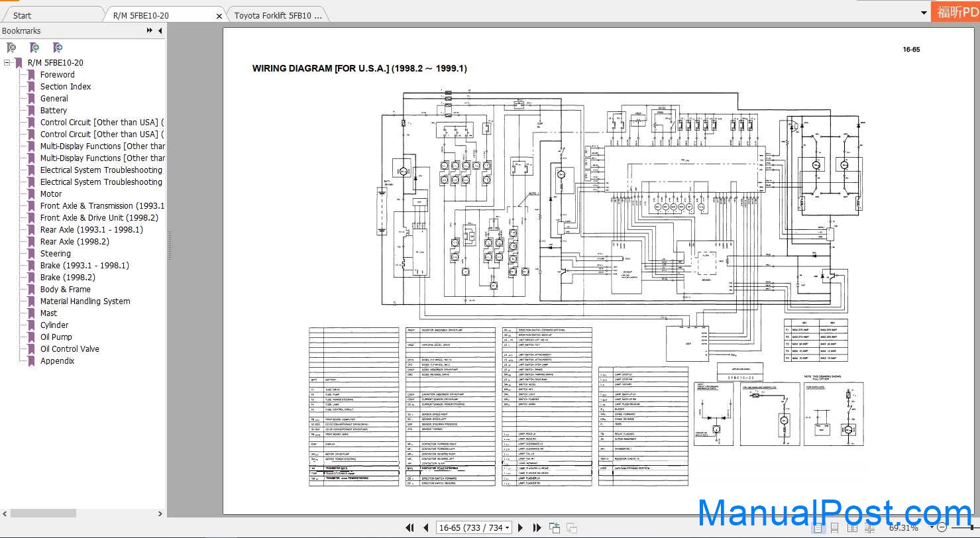Click the add new bookmark icon
The image size is (980, 538).
(x=34, y=48)
